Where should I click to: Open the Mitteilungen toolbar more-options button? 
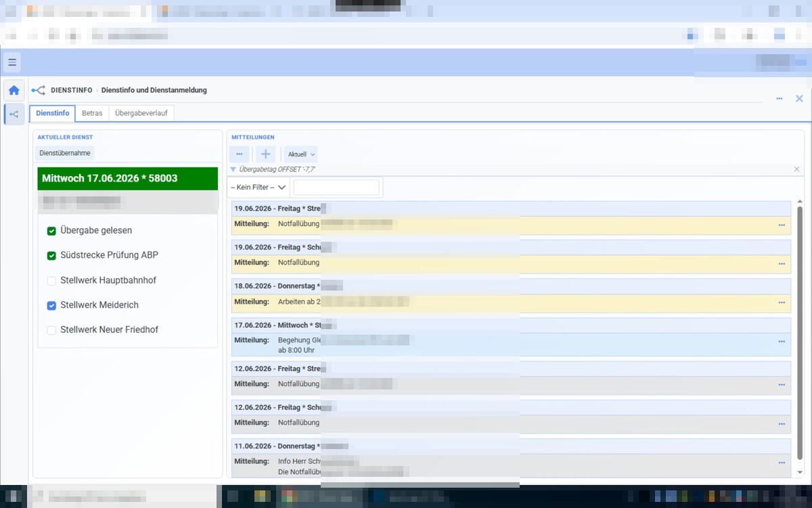(239, 154)
